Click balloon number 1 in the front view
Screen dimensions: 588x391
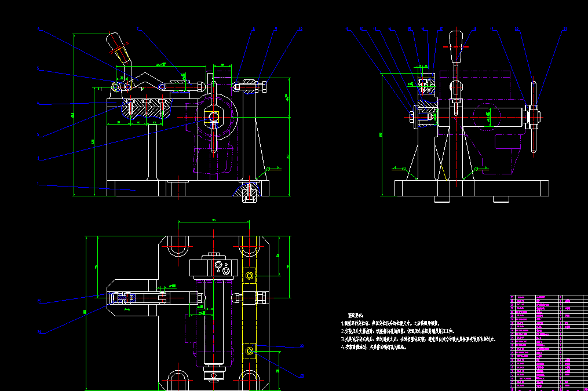click(38, 184)
